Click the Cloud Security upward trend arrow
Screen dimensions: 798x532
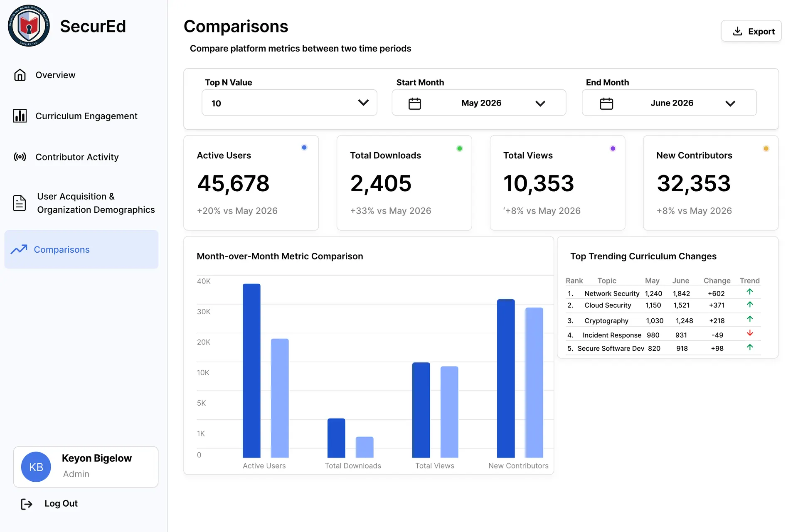(750, 305)
